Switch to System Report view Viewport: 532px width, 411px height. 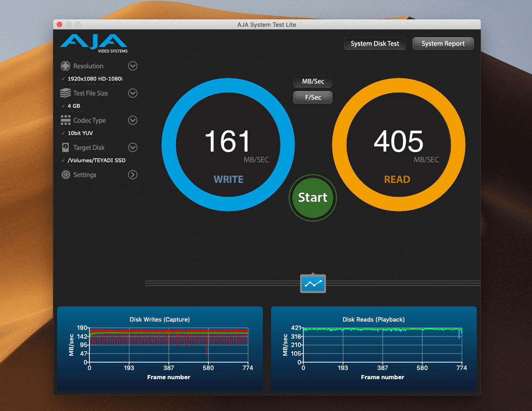[443, 44]
